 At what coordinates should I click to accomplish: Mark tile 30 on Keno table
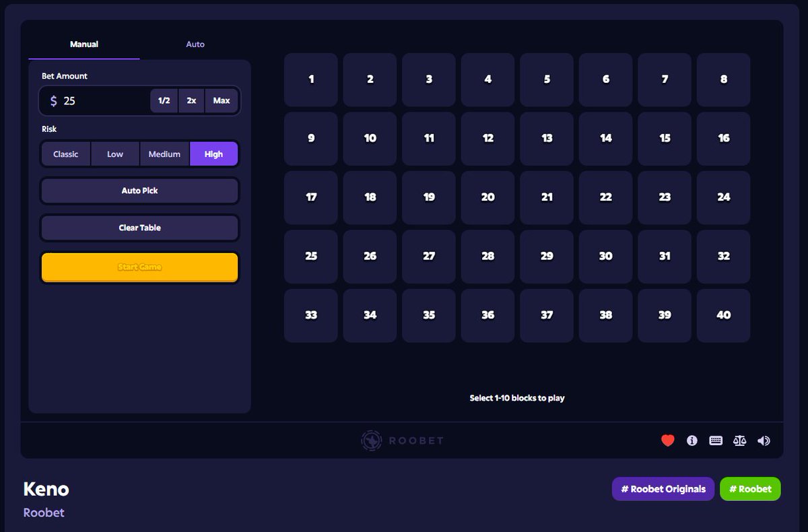pyautogui.click(x=605, y=257)
